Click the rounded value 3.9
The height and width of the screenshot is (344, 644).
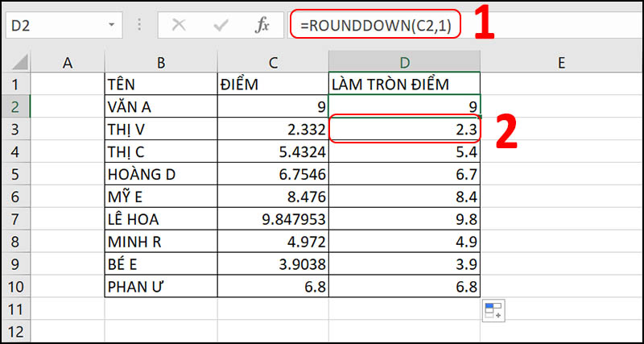(405, 264)
